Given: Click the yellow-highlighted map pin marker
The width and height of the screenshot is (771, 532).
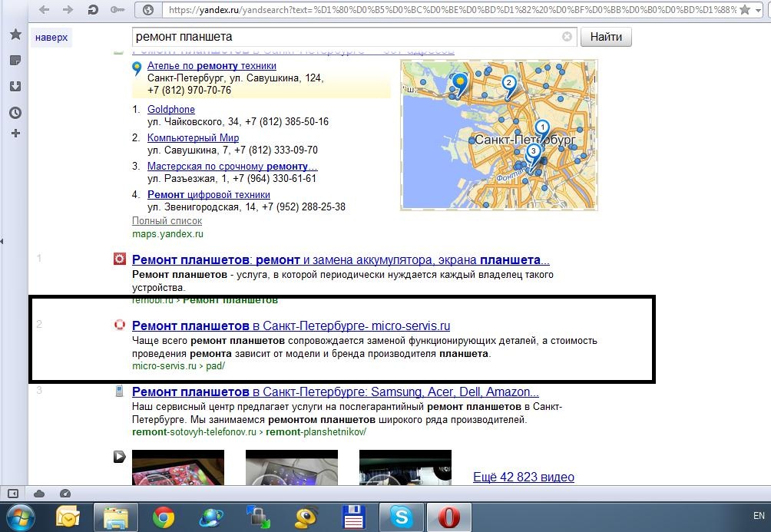Looking at the screenshot, I should click(x=460, y=82).
